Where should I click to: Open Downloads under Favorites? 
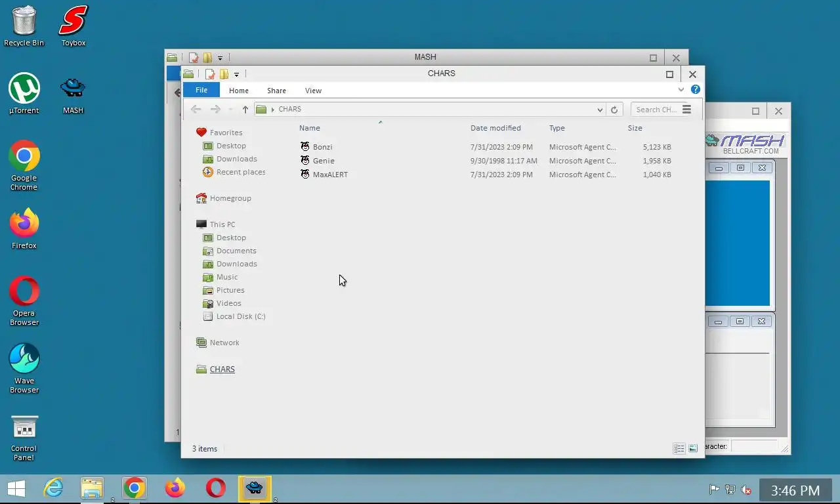pyautogui.click(x=236, y=159)
